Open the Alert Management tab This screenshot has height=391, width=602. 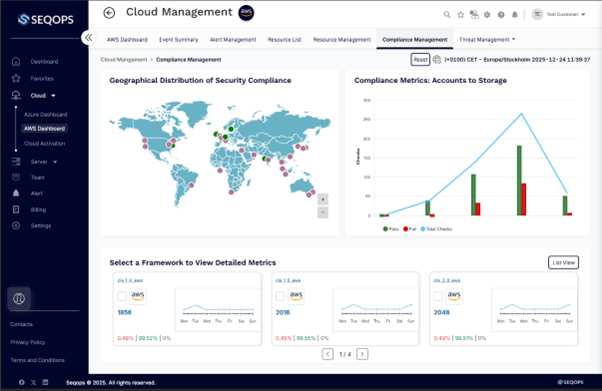coord(233,40)
